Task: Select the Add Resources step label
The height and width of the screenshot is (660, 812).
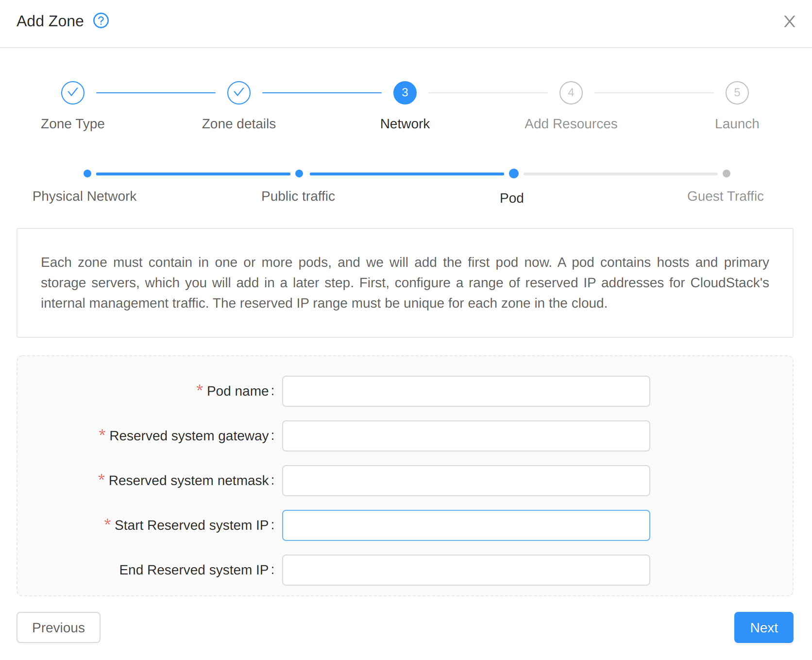Action: point(571,124)
